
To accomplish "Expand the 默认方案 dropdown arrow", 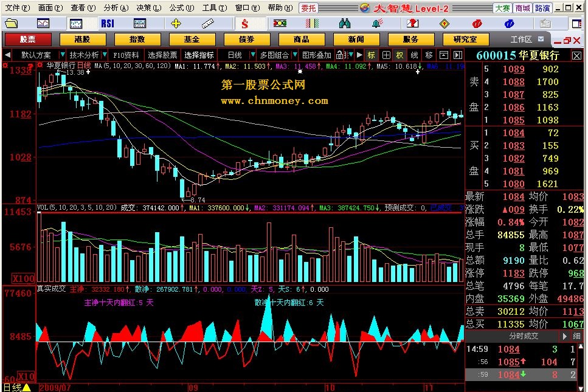I will (62, 55).
